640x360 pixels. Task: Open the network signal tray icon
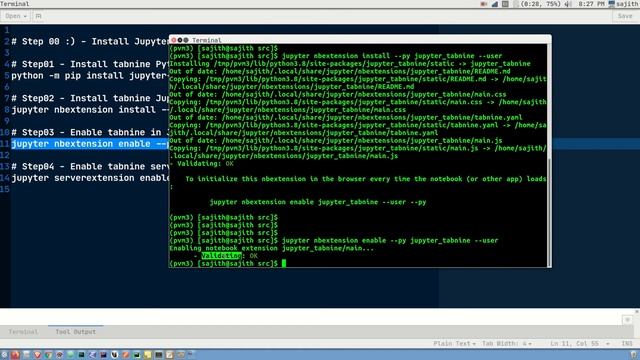[x=495, y=4]
